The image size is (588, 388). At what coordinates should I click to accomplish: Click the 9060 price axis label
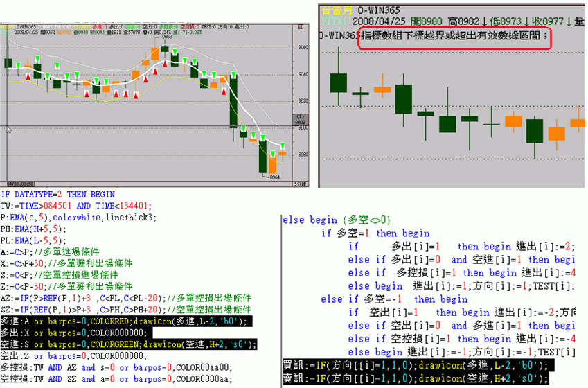pos(302,48)
